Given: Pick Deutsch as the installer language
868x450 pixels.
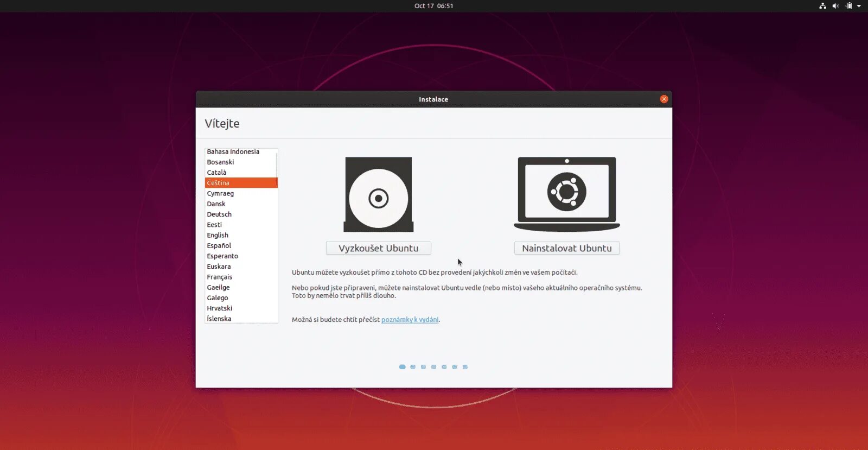Looking at the screenshot, I should coord(241,214).
